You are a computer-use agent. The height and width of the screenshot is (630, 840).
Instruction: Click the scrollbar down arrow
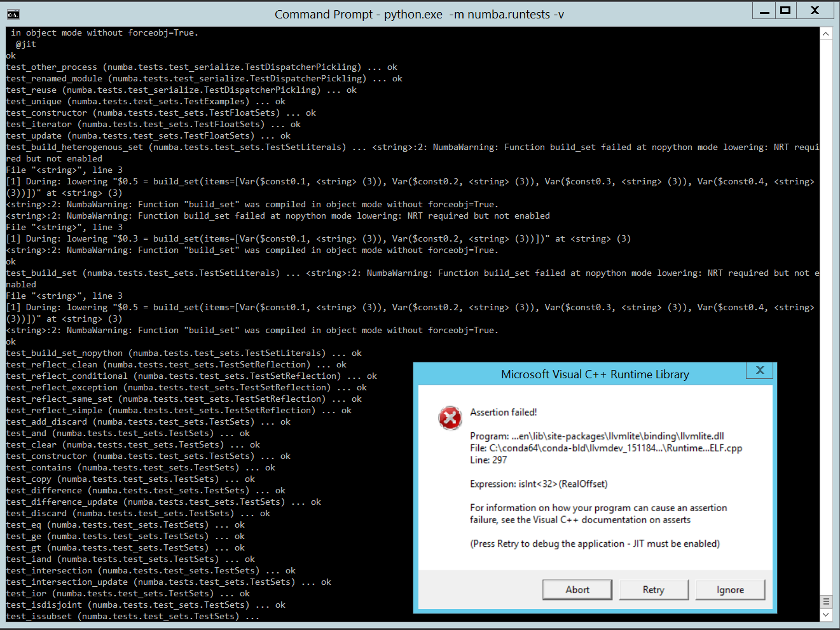[826, 615]
